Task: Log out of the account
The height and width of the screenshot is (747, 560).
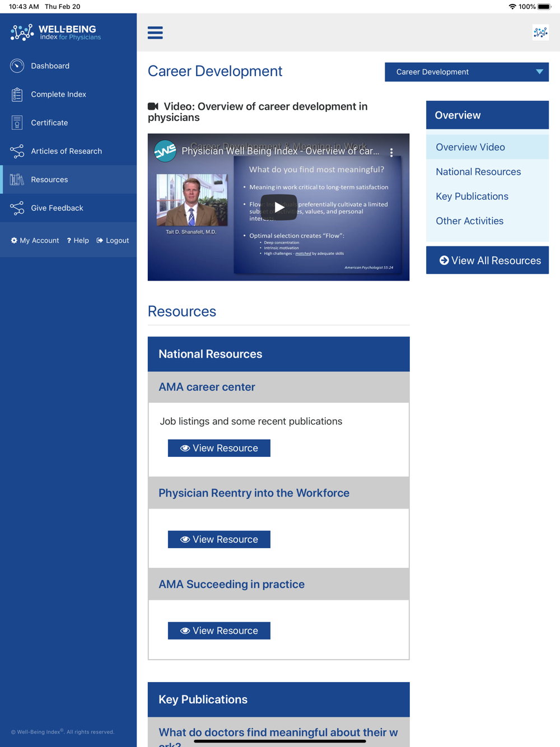Action: (x=113, y=240)
